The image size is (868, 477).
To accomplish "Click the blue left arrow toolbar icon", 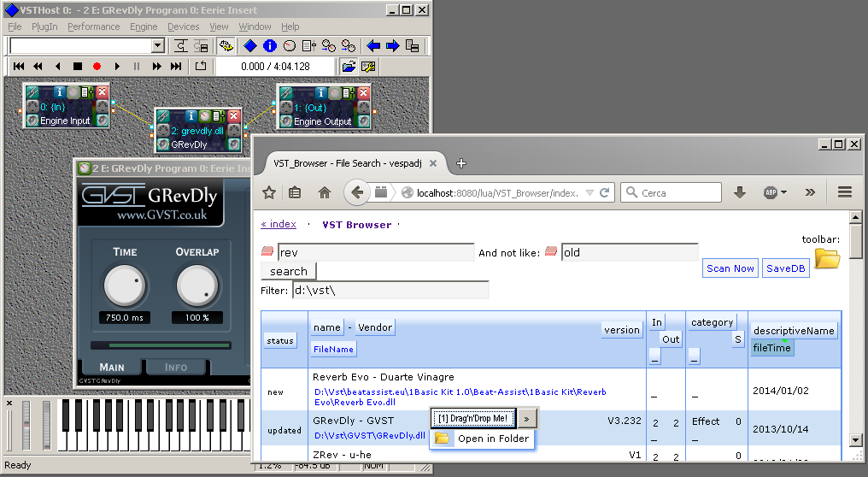I will (x=373, y=46).
